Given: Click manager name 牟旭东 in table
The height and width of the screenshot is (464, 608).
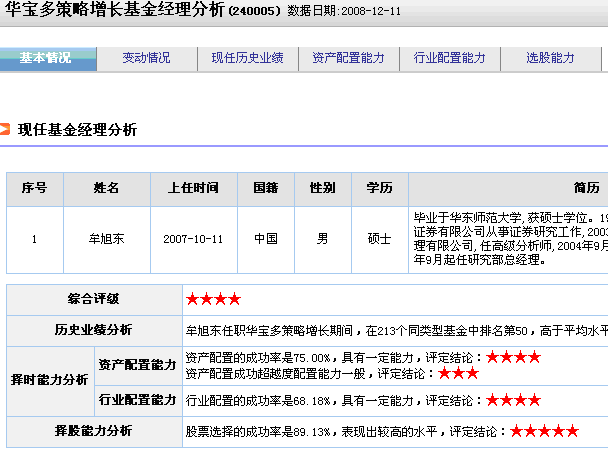Looking at the screenshot, I should click(x=107, y=239).
